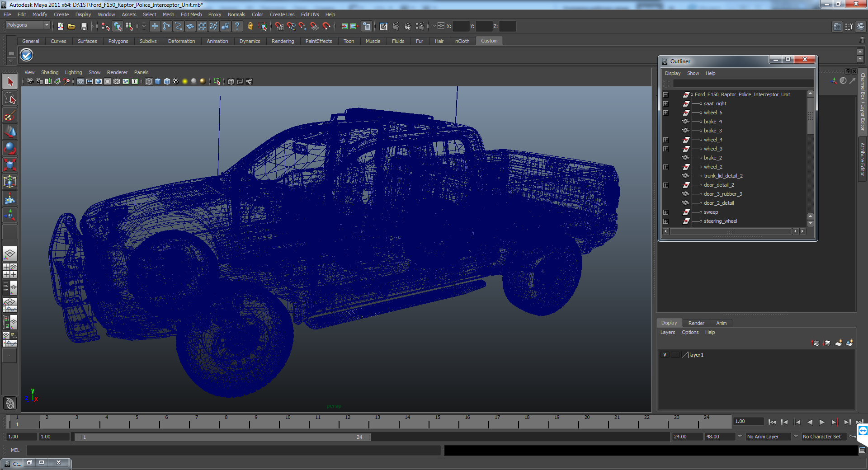Switch to four view layout
Image resolution: width=868 pixels, height=470 pixels.
(x=10, y=270)
